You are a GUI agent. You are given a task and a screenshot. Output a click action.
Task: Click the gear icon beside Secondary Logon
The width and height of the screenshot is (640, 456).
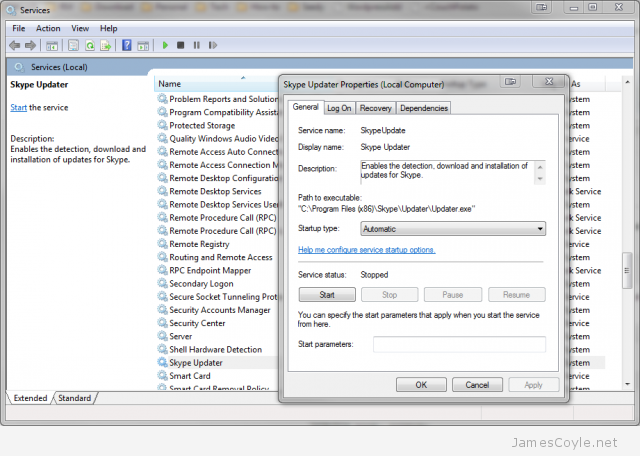pyautogui.click(x=162, y=283)
